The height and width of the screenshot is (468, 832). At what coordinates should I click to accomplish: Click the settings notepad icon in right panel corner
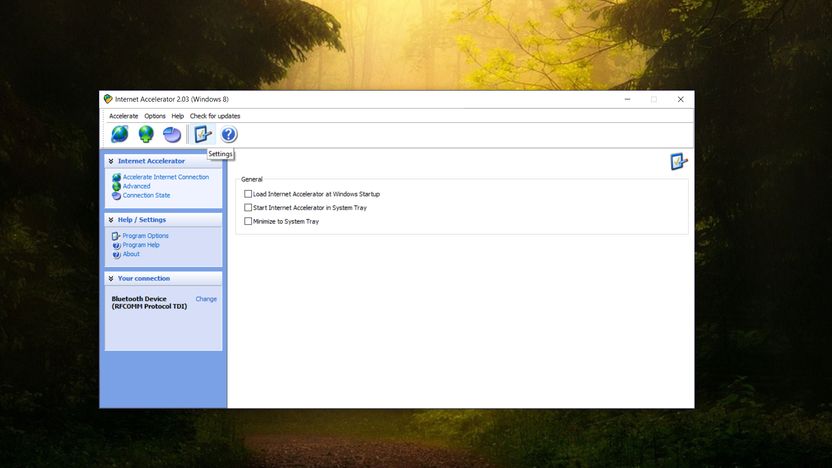click(x=679, y=161)
